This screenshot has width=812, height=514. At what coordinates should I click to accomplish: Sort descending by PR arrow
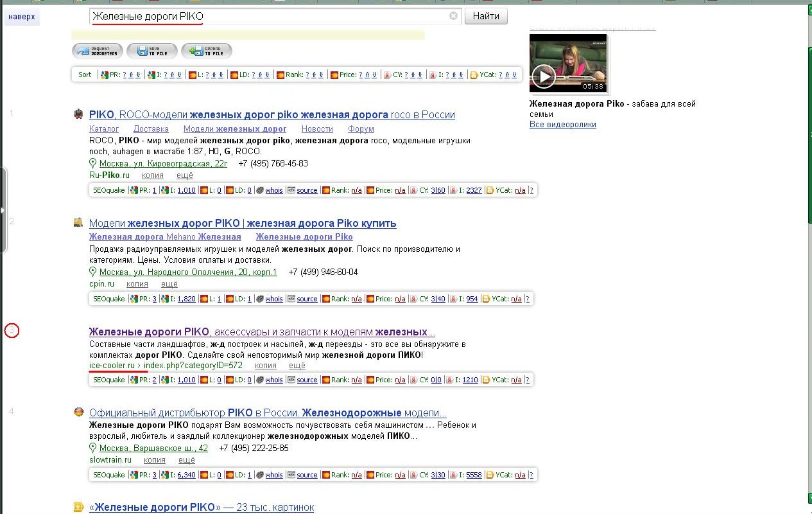point(139,75)
